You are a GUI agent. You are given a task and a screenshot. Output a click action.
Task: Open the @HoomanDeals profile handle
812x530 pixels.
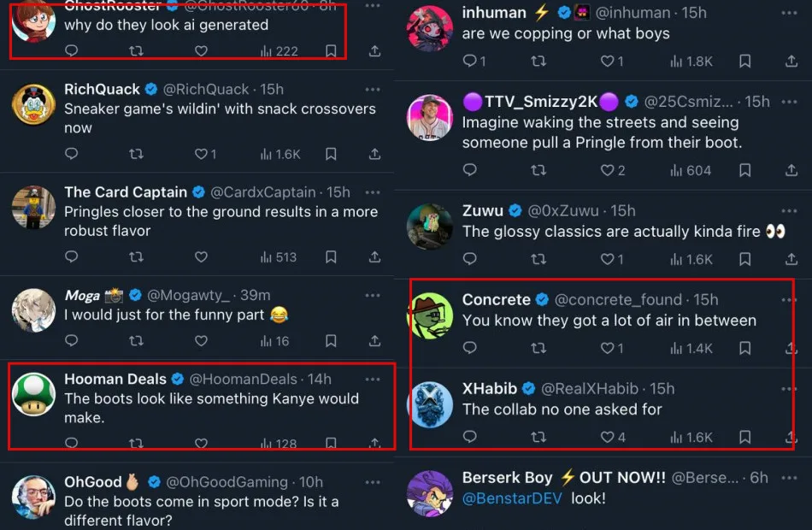[x=243, y=379]
